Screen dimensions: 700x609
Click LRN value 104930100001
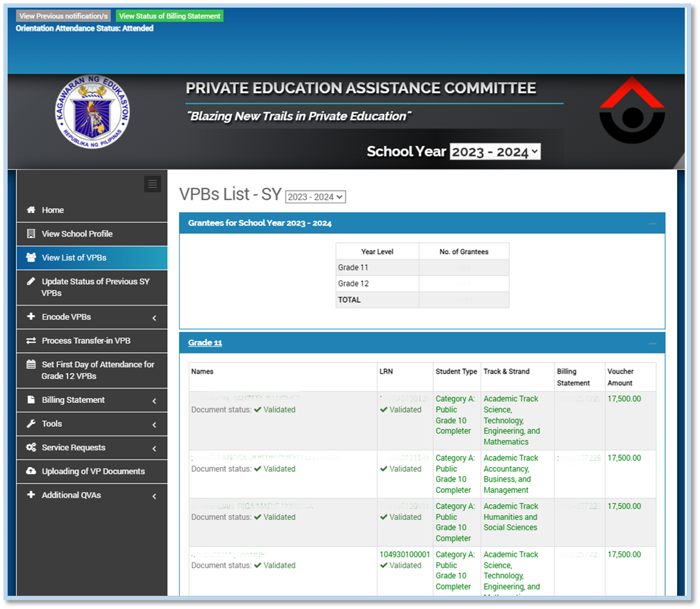(405, 554)
